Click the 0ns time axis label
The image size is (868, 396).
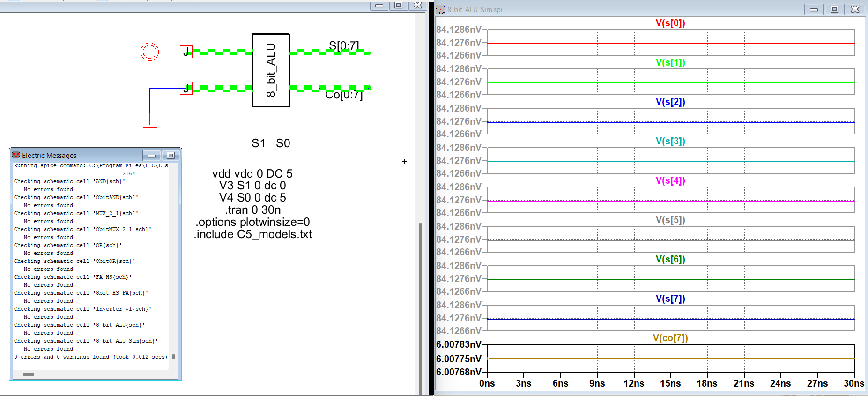487,383
